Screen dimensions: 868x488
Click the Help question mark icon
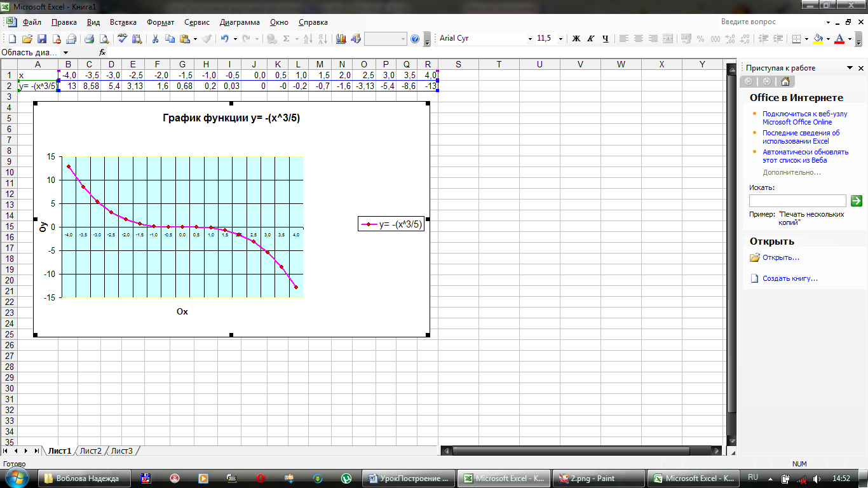pos(415,39)
